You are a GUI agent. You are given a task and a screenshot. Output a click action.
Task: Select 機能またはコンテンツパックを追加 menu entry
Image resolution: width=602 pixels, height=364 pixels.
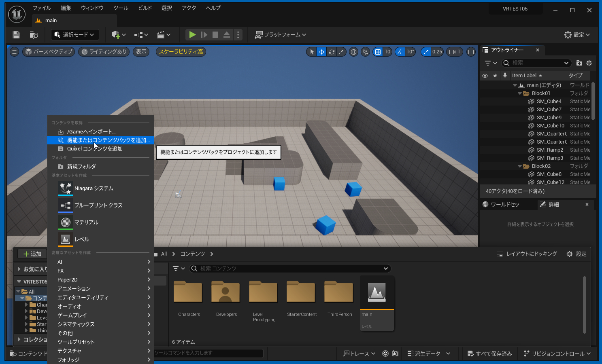tap(108, 140)
